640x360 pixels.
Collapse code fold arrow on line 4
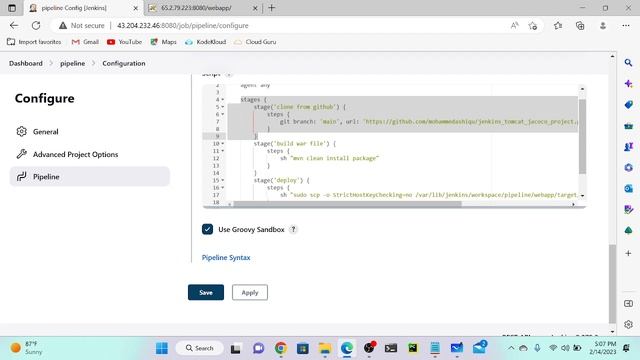click(x=223, y=100)
